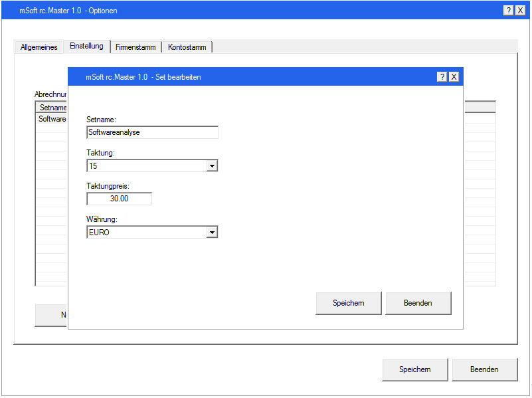The image size is (532, 398).
Task: Switch to the Allgemeines tab
Action: 39,47
